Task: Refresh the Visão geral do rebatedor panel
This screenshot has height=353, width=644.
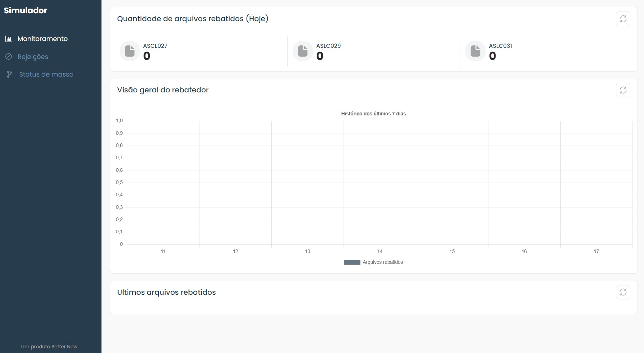Action: pyautogui.click(x=624, y=90)
